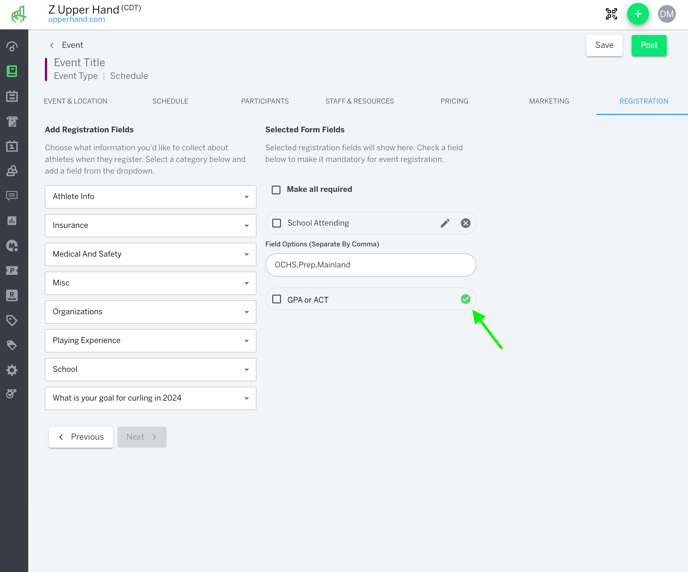Viewport: 688px width, 572px height.
Task: Click the Event Title heading
Action: [79, 63]
